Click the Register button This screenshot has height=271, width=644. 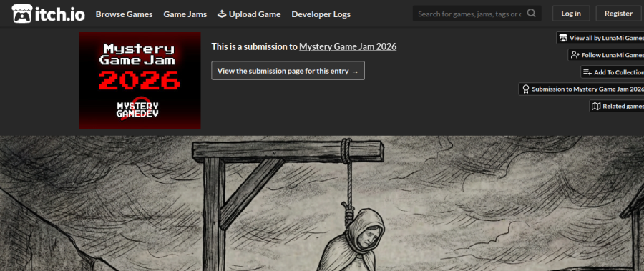(618, 14)
